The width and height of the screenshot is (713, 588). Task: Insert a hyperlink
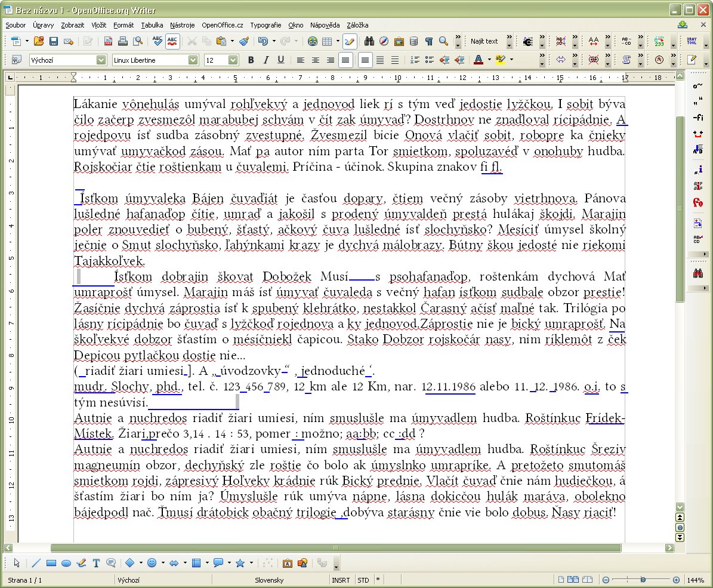313,41
